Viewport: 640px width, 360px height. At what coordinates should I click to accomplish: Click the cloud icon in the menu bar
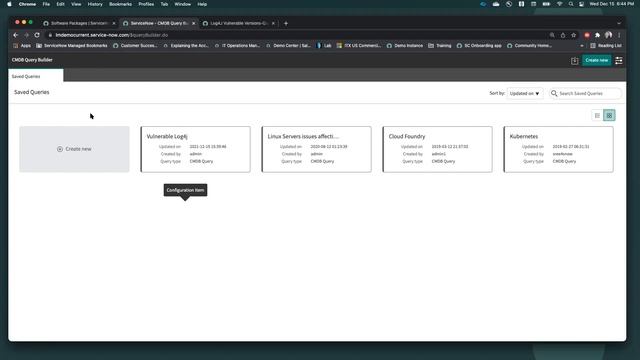coord(496,4)
